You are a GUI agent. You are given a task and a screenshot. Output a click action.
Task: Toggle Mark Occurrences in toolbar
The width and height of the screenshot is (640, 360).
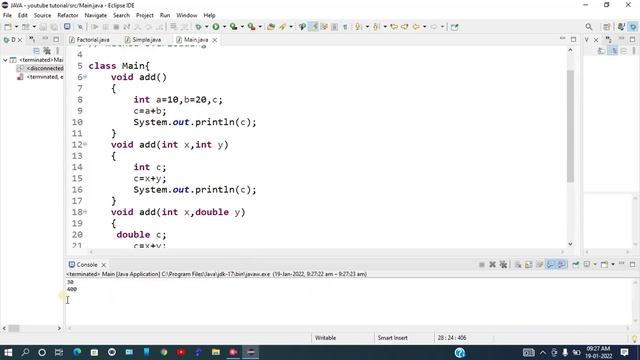tap(313, 27)
